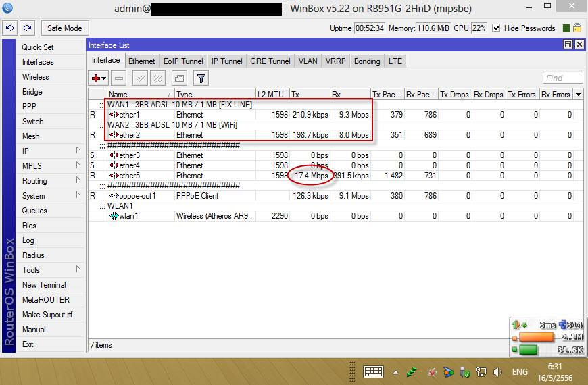Screen dimensions: 588x385
Task: Switch to the Ethernet tab
Action: coord(141,61)
